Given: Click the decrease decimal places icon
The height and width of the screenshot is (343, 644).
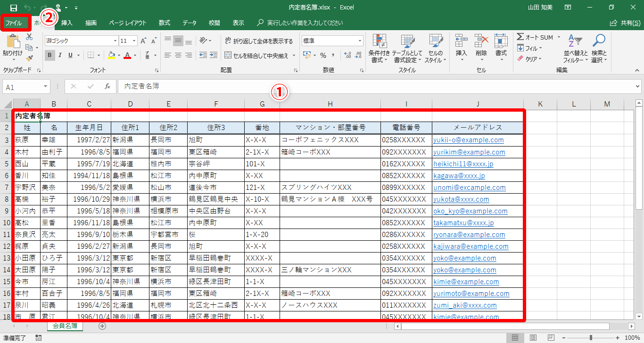Looking at the screenshot, I should point(358,55).
